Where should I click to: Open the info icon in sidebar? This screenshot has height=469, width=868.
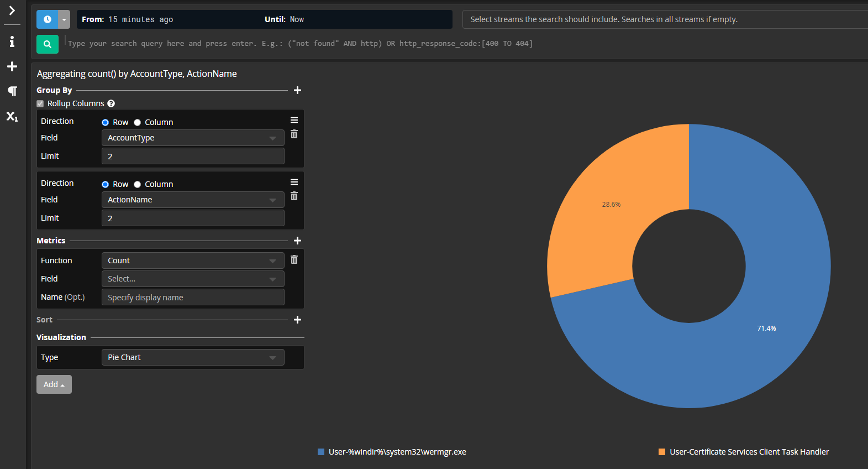(x=12, y=41)
